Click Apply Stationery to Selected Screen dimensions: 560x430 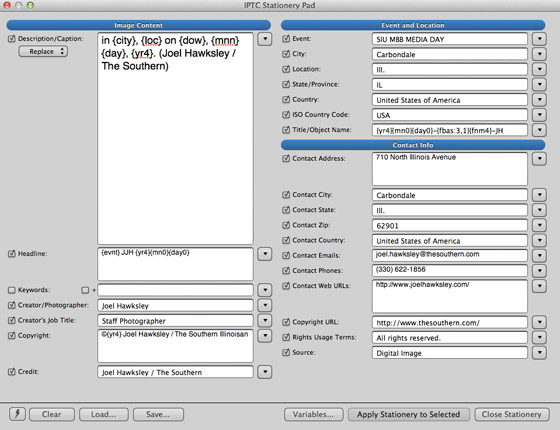(409, 414)
